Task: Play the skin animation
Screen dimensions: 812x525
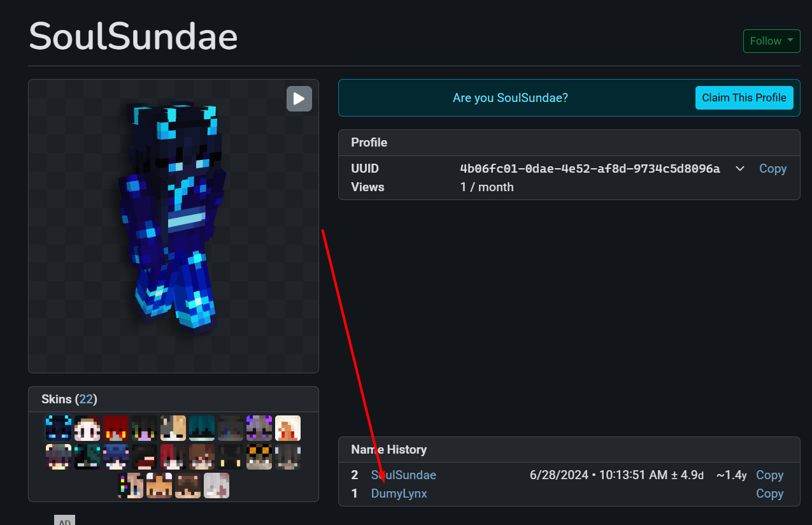Action: [299, 99]
